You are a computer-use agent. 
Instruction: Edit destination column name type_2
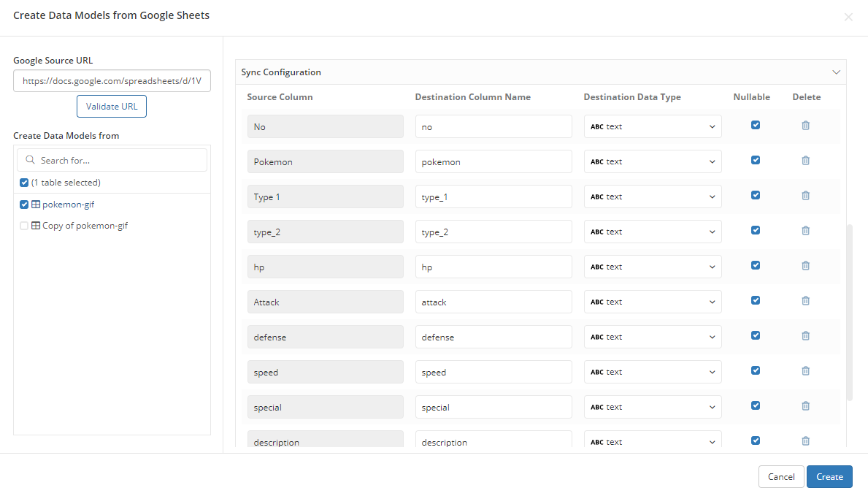[x=493, y=232]
